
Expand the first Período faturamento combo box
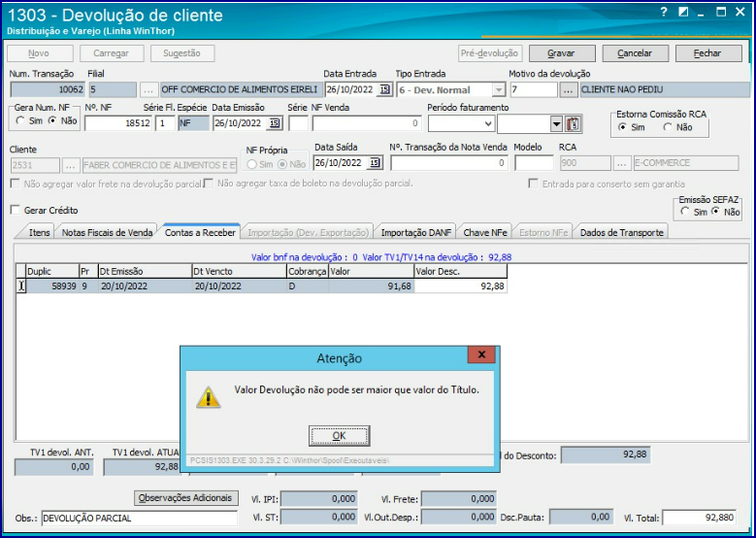coord(488,124)
